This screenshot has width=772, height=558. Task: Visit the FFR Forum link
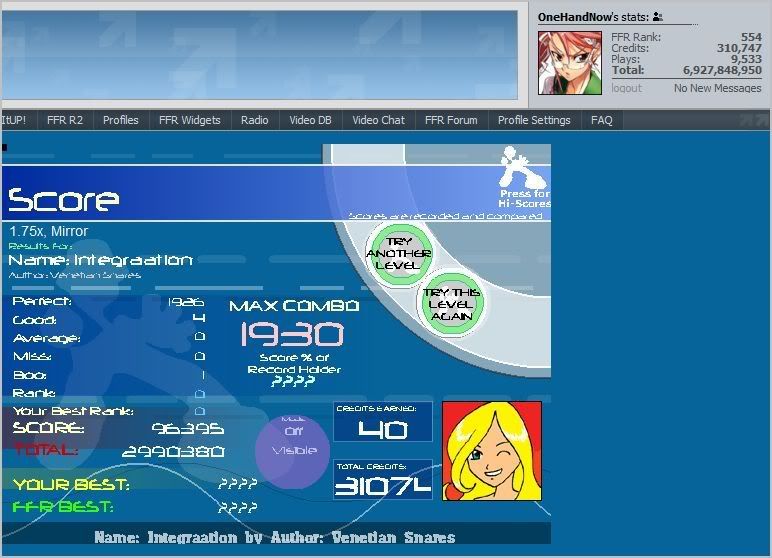pyautogui.click(x=451, y=120)
